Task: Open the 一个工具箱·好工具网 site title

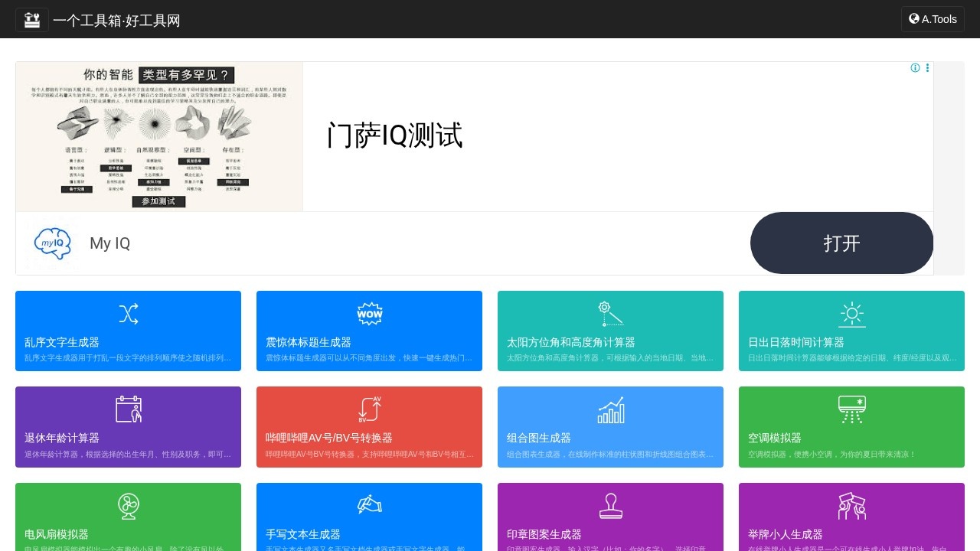Action: point(116,21)
